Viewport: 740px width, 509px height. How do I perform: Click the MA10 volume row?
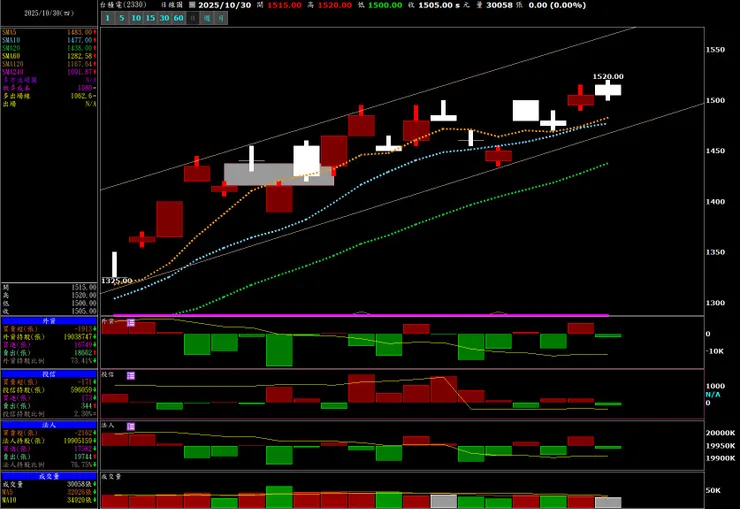click(49, 500)
